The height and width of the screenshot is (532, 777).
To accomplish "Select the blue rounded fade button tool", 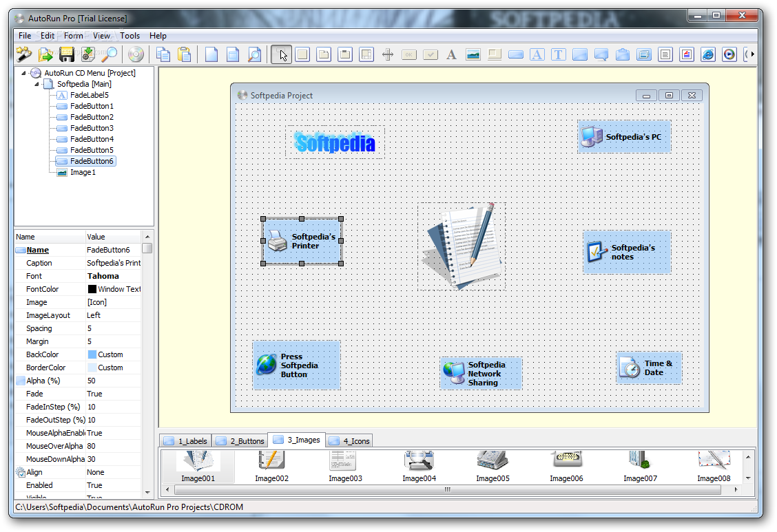I will [x=516, y=54].
